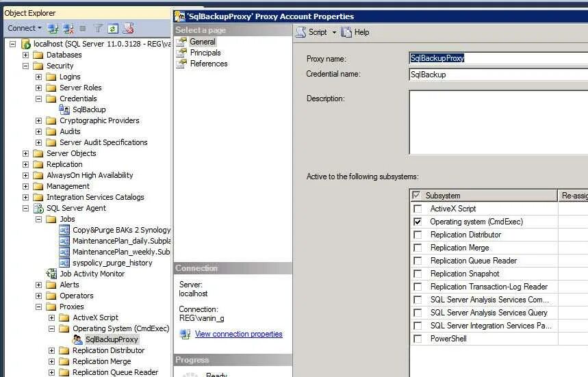Click the connection properties icon
This screenshot has height=377, width=588.
(186, 334)
